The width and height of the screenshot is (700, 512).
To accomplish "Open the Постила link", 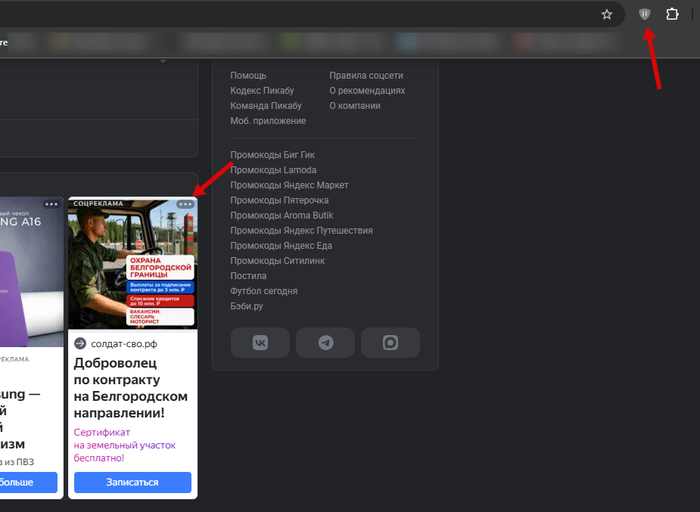I will [248, 276].
